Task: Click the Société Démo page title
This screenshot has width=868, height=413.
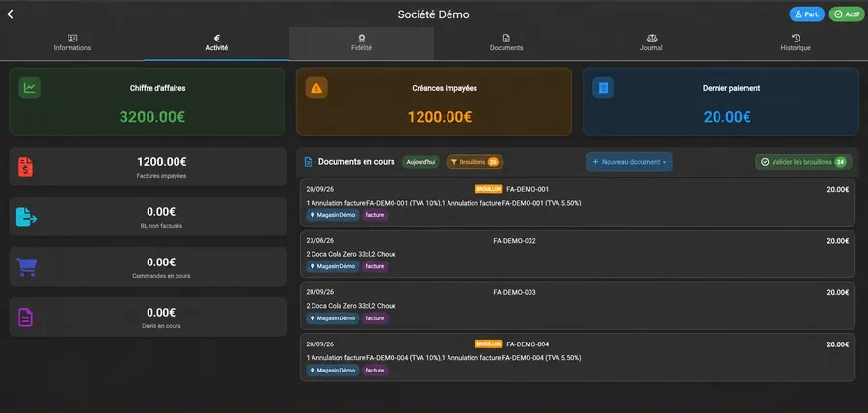Action: tap(433, 14)
